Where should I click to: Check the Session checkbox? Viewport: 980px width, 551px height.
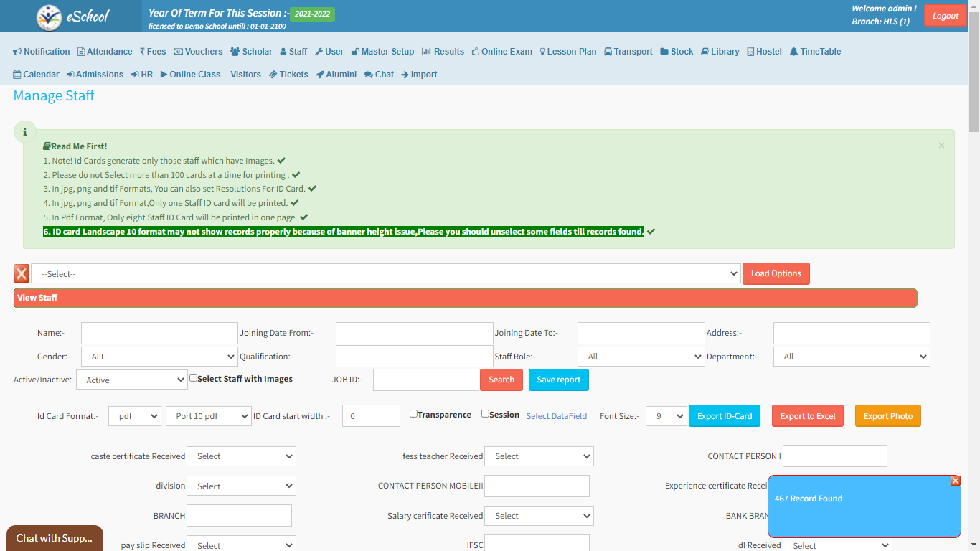click(485, 414)
